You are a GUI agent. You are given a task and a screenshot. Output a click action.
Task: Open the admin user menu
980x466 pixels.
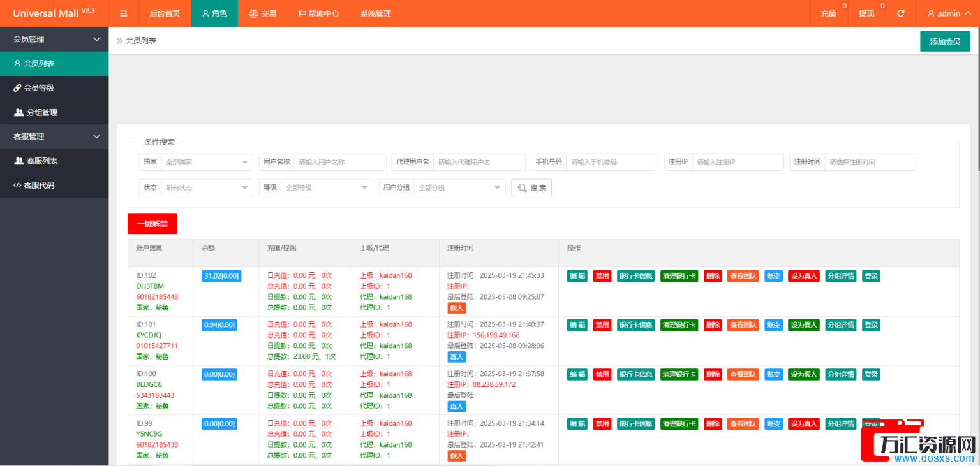tap(949, 13)
